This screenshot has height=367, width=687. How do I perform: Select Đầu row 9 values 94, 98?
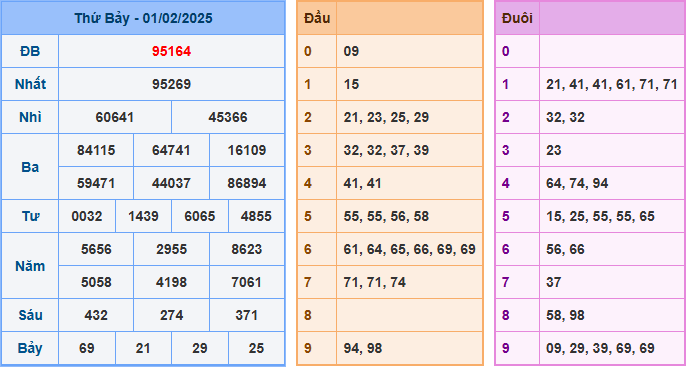pyautogui.click(x=363, y=348)
